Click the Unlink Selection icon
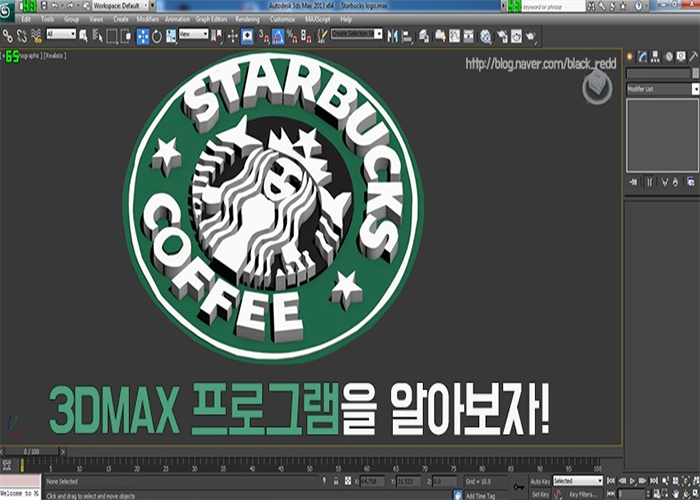Image resolution: width=700 pixels, height=500 pixels. (22, 36)
